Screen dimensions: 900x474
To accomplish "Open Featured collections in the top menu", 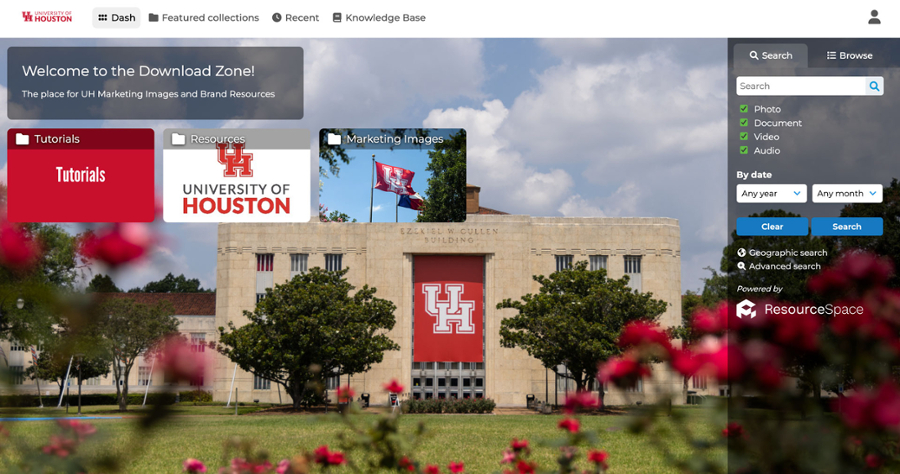I will coord(203,18).
